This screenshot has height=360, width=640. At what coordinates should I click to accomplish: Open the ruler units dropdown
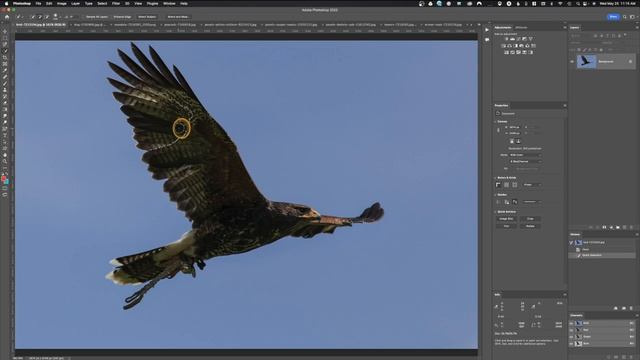coord(532,185)
